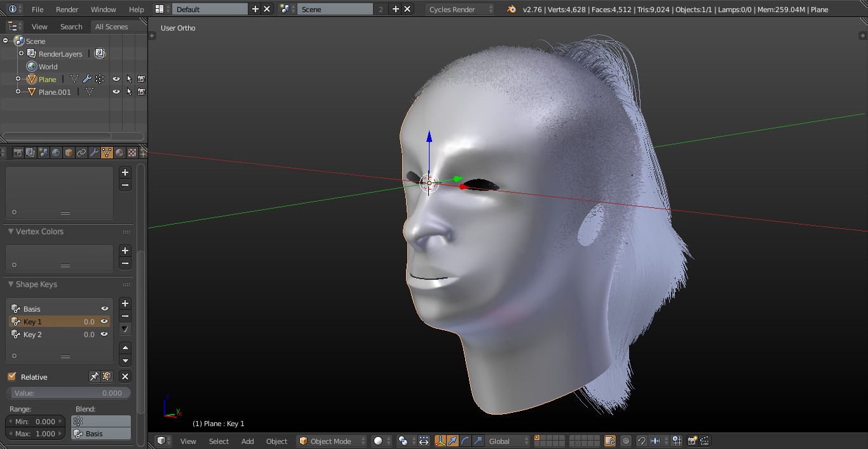Click the shape key Value slider

(68, 393)
